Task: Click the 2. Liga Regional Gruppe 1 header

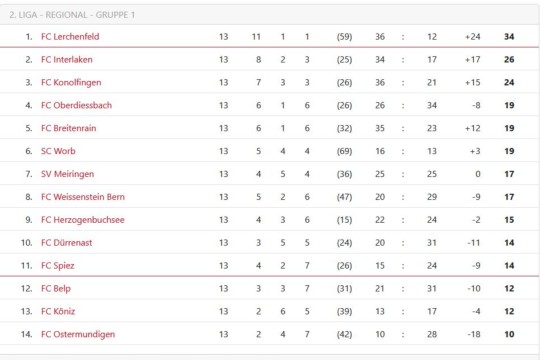Action: pyautogui.click(x=72, y=15)
